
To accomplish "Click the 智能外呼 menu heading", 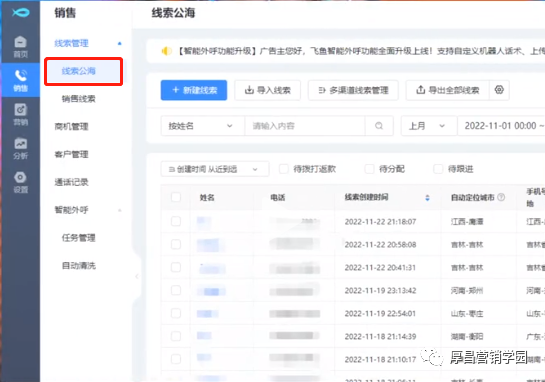I will coord(72,210).
